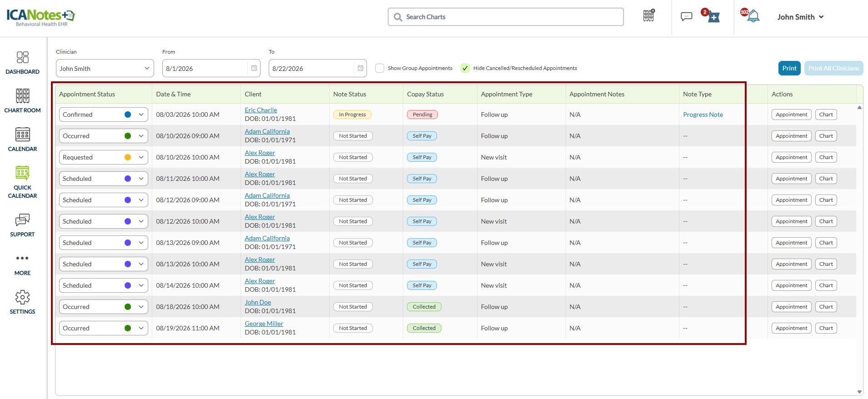Click the Search Charts field

tap(506, 17)
